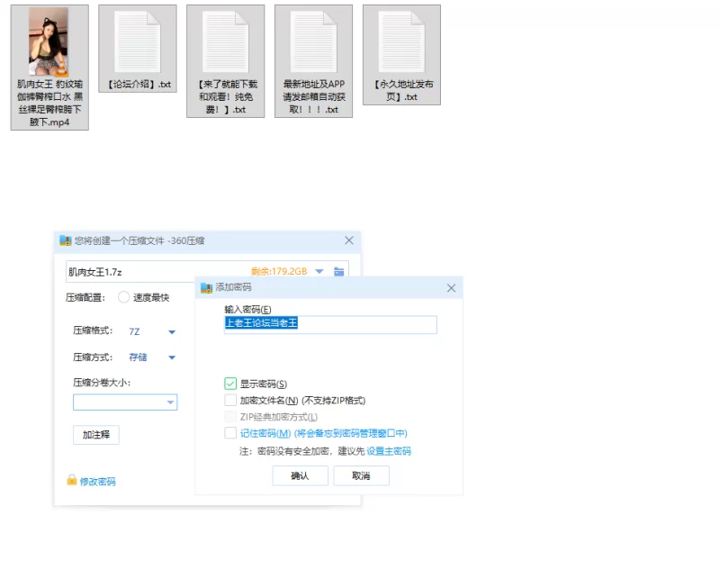720x588 pixels.
Task: Expand the 压缩方式 存储 dropdown
Action: (171, 357)
